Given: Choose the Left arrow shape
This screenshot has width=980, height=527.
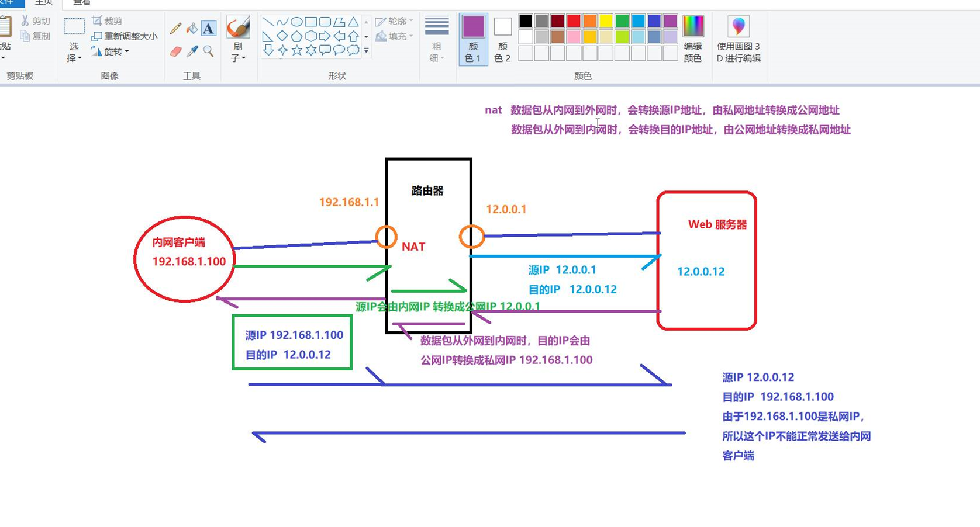Looking at the screenshot, I should point(339,36).
